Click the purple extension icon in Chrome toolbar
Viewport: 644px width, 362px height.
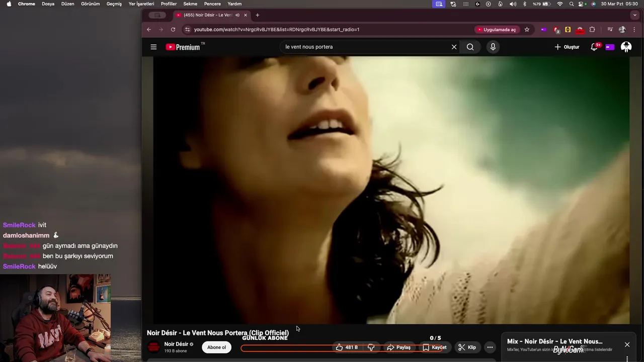point(543,30)
